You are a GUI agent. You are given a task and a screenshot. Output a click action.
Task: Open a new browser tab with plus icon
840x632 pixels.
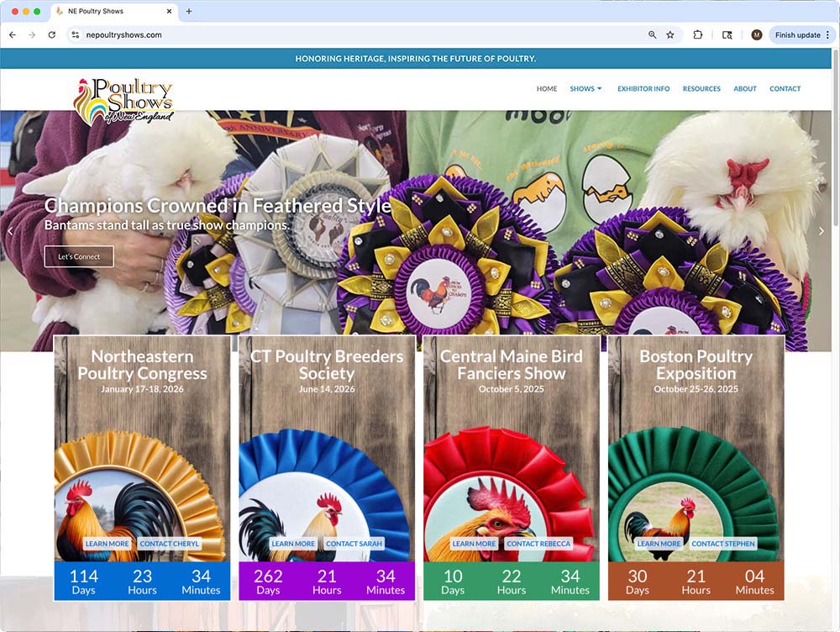[x=189, y=12]
